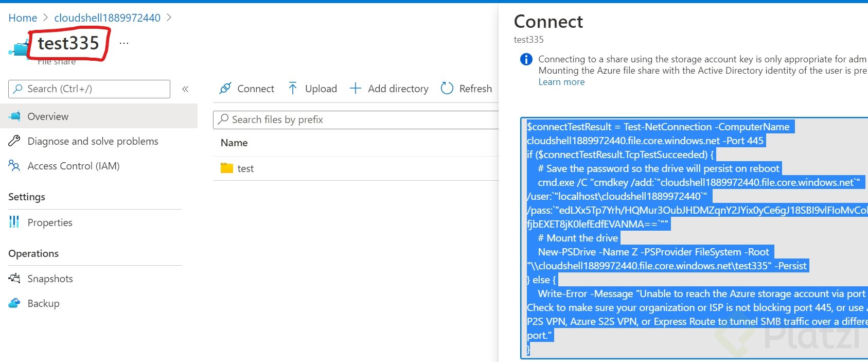
Task: Click the Connect panel title
Action: [x=548, y=22]
